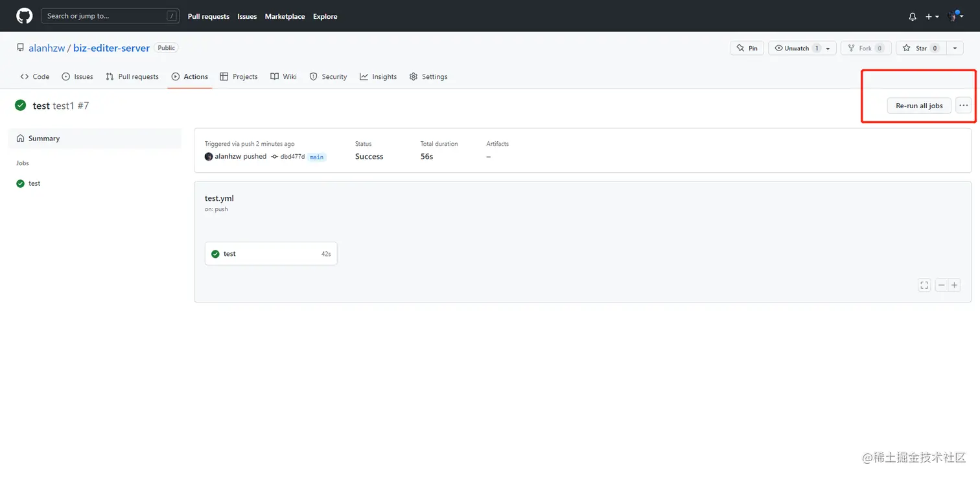Open the notifications bell
980x478 pixels.
click(x=913, y=17)
